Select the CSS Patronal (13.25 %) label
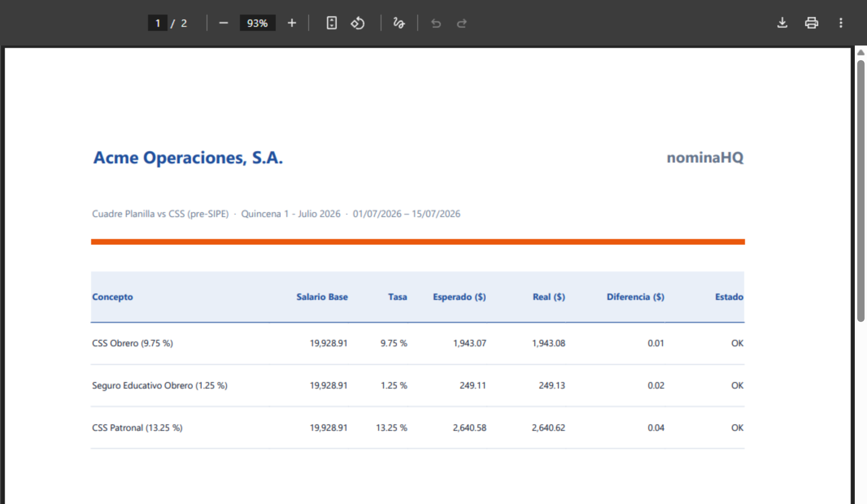This screenshot has width=867, height=504. 137,428
